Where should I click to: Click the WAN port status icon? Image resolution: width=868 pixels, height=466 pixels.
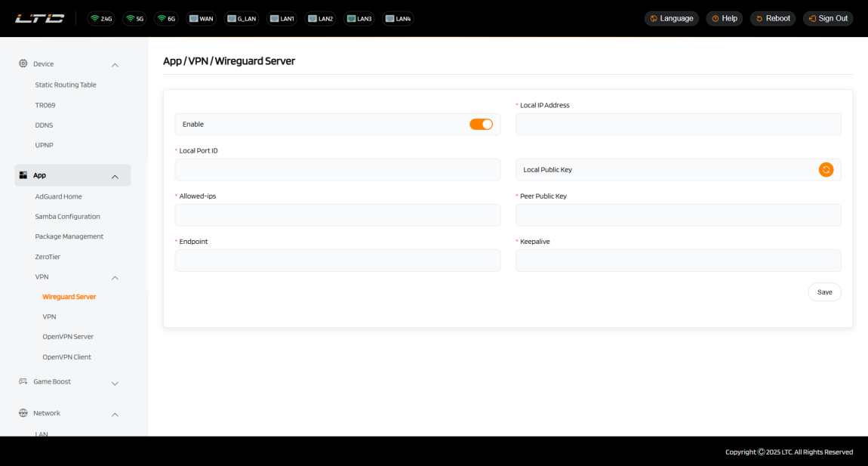click(201, 19)
